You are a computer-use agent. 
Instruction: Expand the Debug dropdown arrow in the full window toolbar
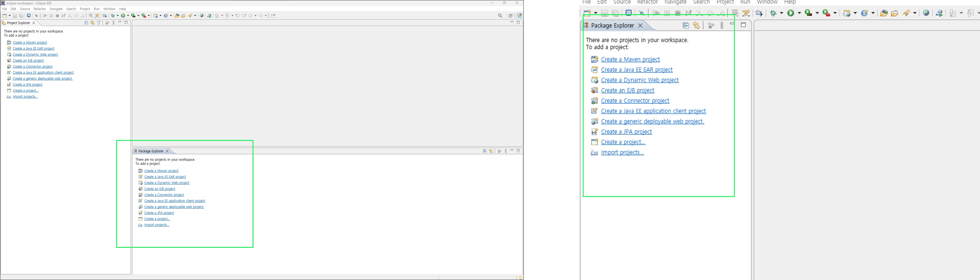point(118,16)
